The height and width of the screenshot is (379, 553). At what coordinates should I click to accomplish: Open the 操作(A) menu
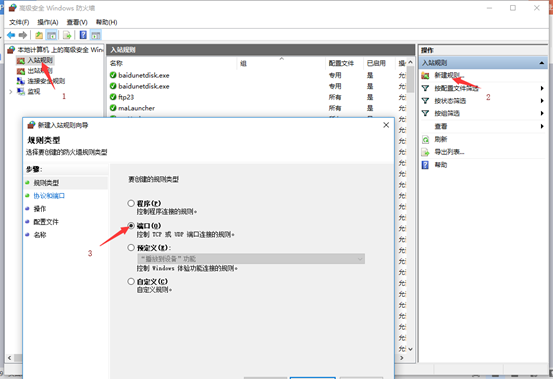[x=48, y=22]
